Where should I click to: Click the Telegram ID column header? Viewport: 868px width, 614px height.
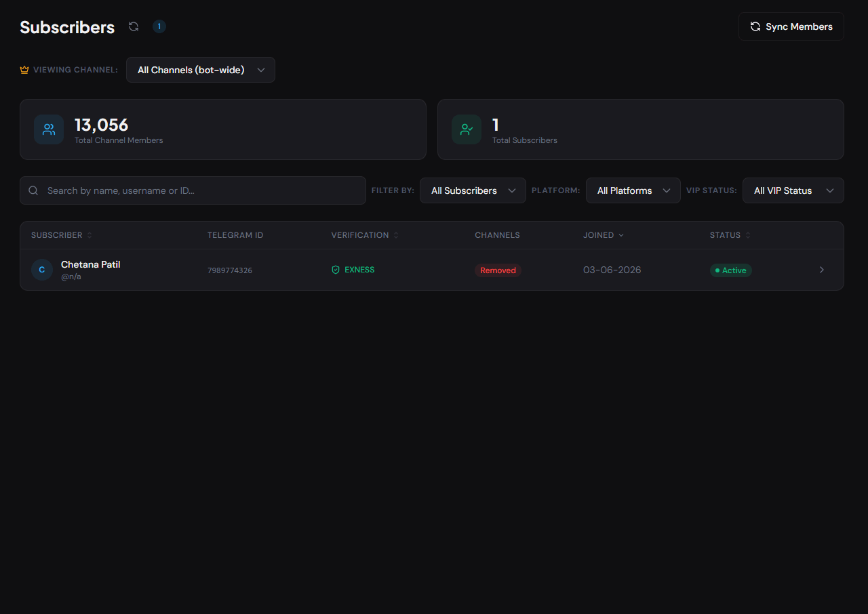(x=235, y=235)
